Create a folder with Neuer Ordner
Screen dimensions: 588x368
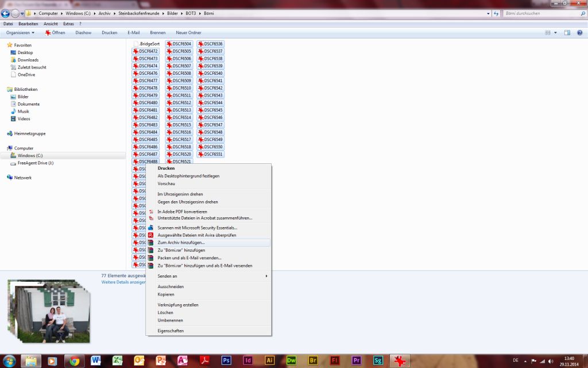pyautogui.click(x=188, y=33)
